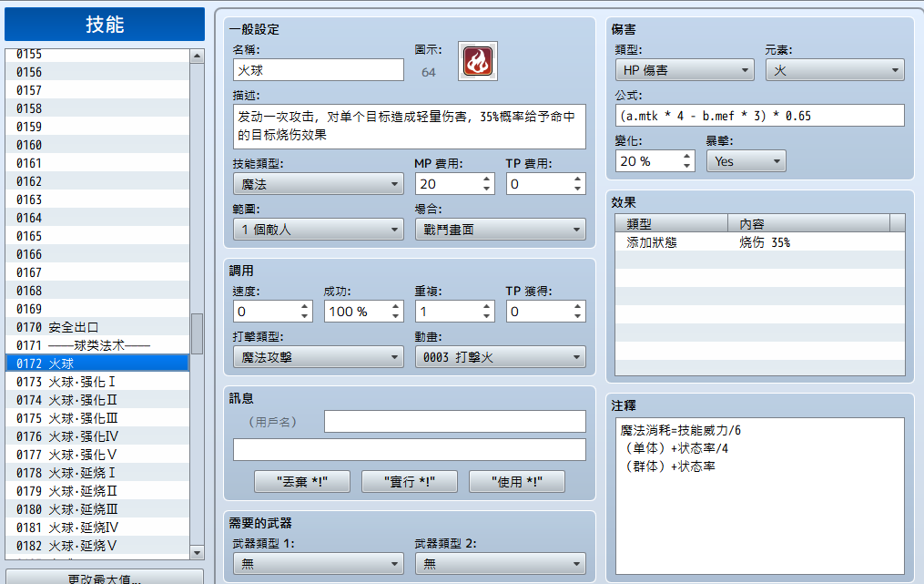This screenshot has width=924, height=584.
Task: Open the 動畫 dropdown showing 0003 打擊火
Action: pyautogui.click(x=501, y=357)
